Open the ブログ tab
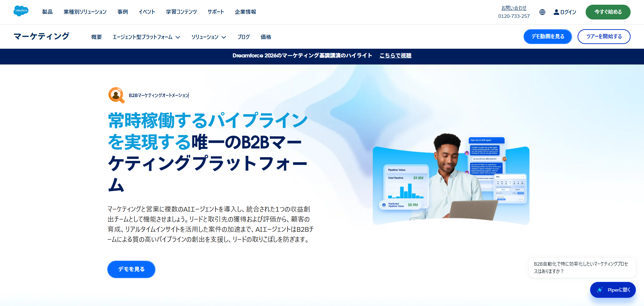Image resolution: width=644 pixels, height=306 pixels. [244, 37]
